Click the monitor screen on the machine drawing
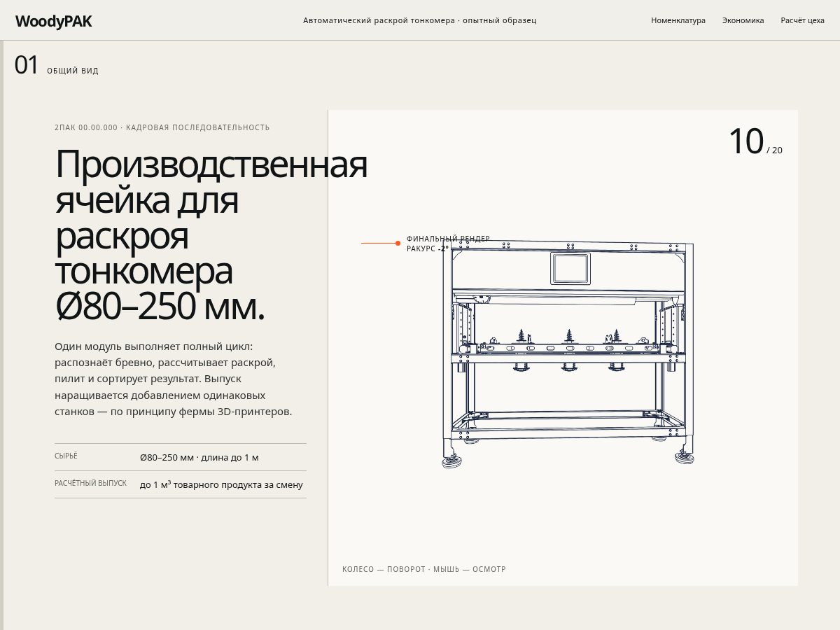 click(570, 268)
